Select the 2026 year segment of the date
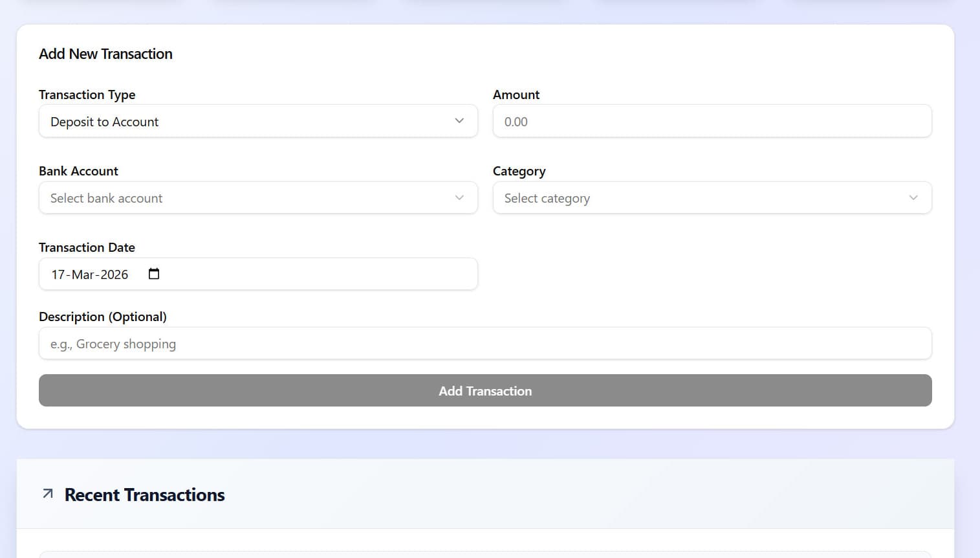 (x=114, y=274)
